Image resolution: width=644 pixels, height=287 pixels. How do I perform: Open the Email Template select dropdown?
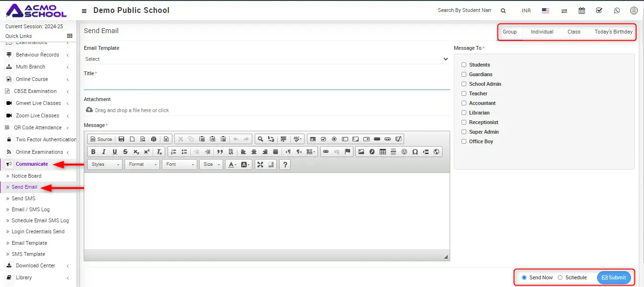click(266, 59)
